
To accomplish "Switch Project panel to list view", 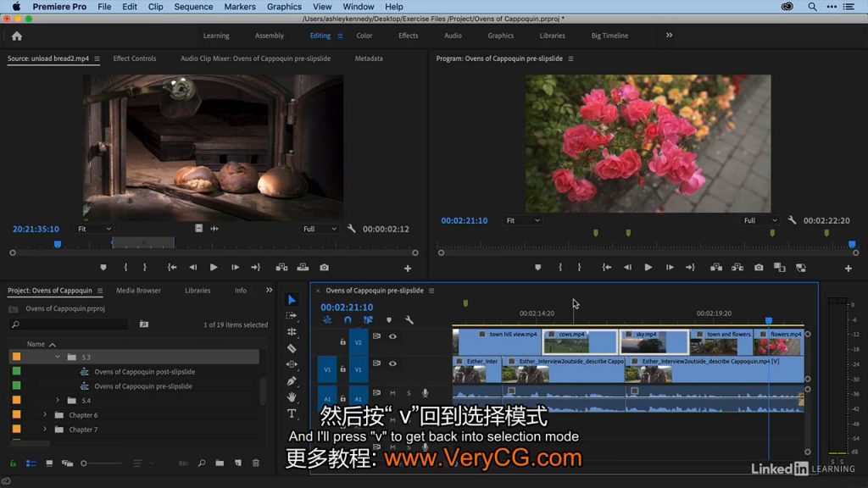I will 31,463.
